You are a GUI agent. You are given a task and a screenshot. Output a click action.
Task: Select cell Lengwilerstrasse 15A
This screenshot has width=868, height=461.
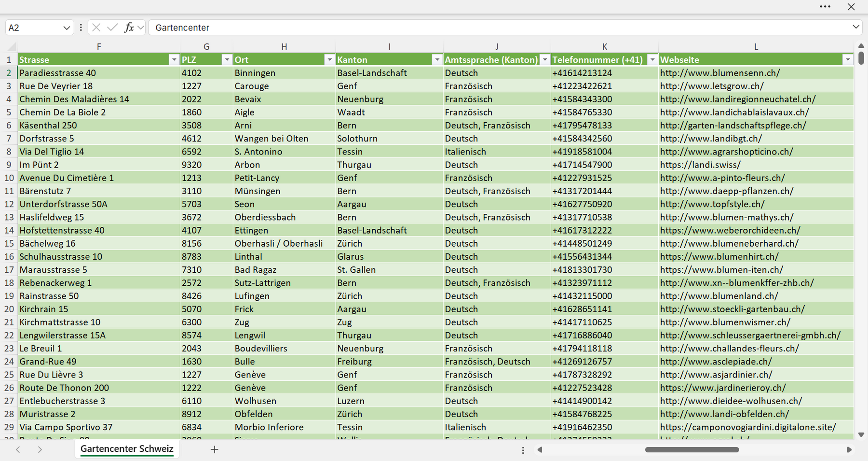click(99, 335)
